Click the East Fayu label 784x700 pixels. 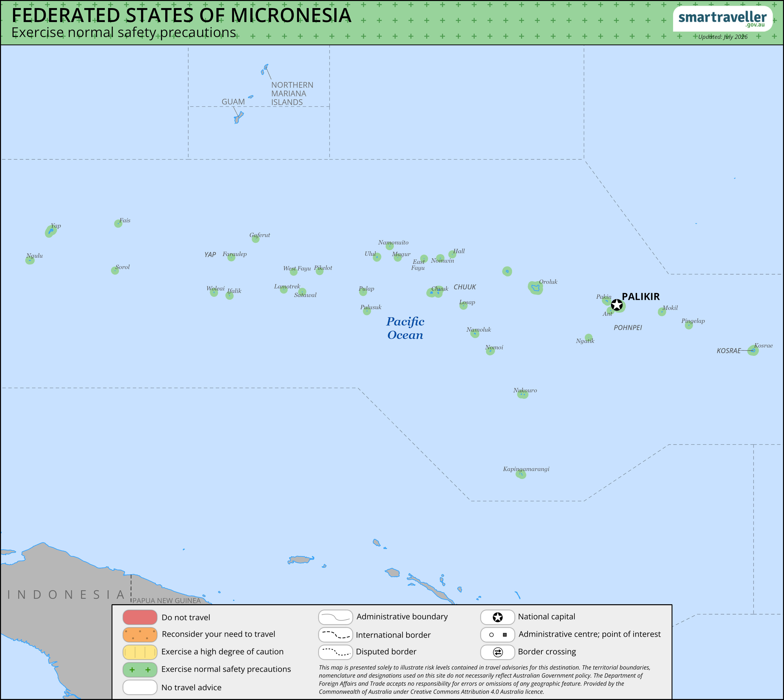(x=418, y=265)
